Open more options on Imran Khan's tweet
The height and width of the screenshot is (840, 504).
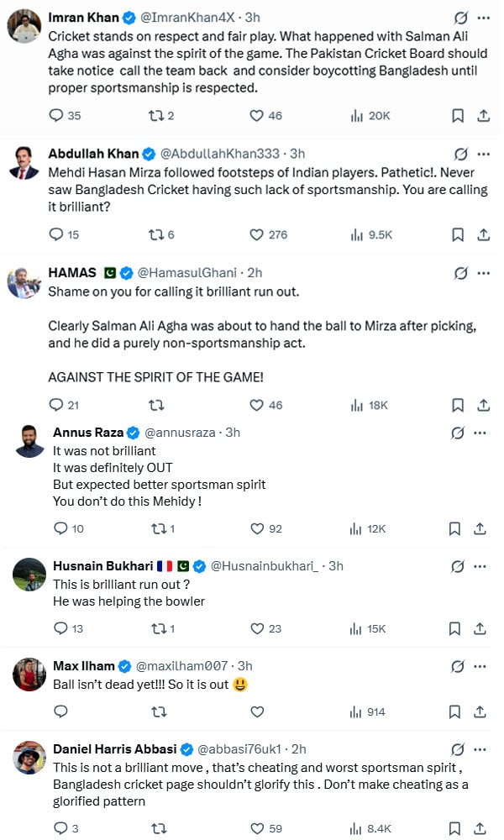483,17
